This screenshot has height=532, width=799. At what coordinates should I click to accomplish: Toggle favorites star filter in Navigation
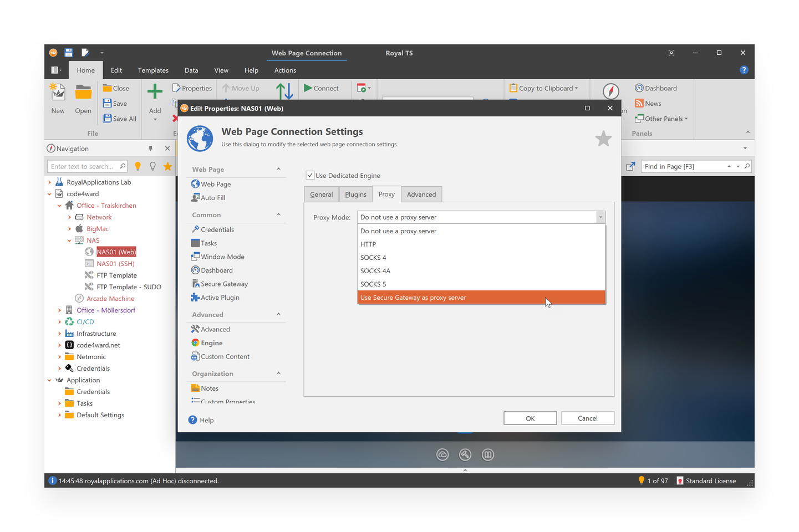coord(167,166)
